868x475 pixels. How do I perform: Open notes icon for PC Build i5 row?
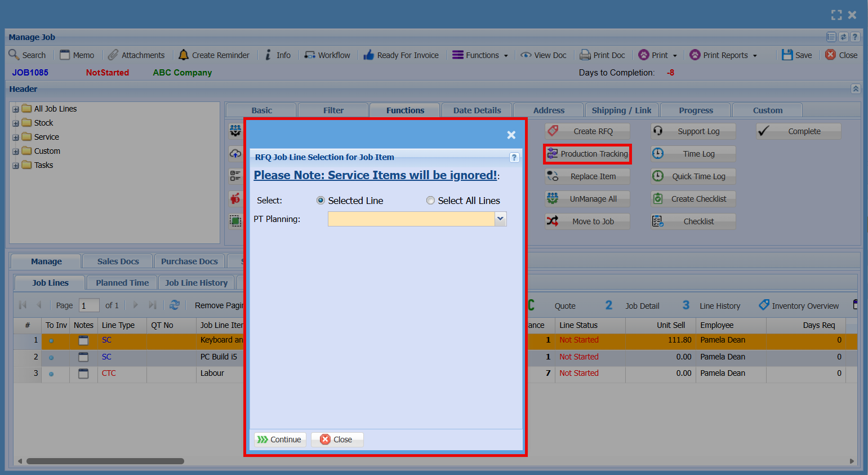(x=83, y=357)
